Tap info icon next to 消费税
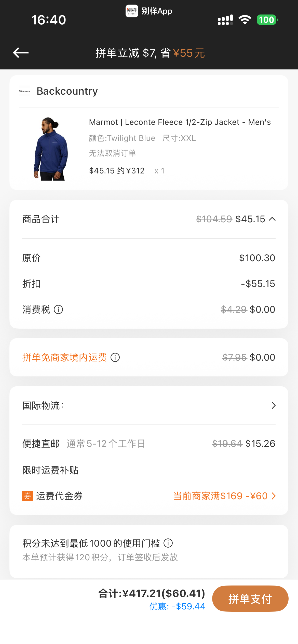 (x=58, y=310)
